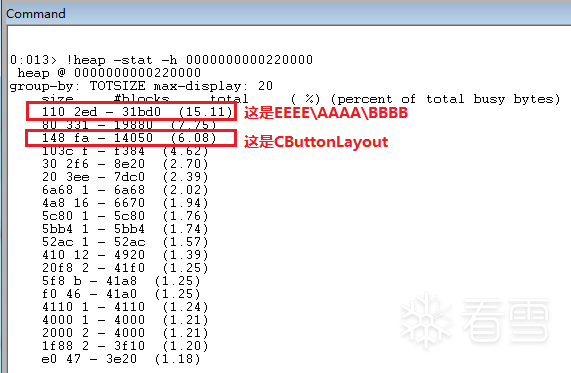Select the '!heap -stat -h 0000000000220000' command line

click(x=161, y=60)
